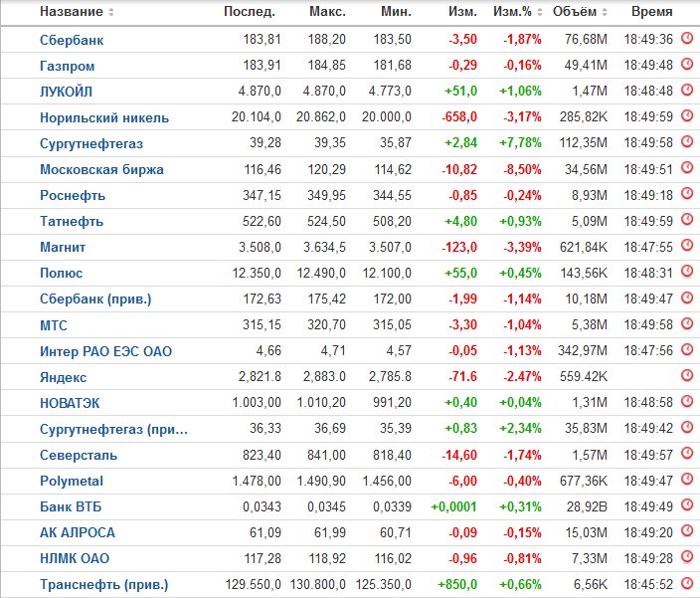This screenshot has height=598, width=700.
Task: Click the clock icon in Сургутнефтегаз (при… row
Action: tap(687, 427)
